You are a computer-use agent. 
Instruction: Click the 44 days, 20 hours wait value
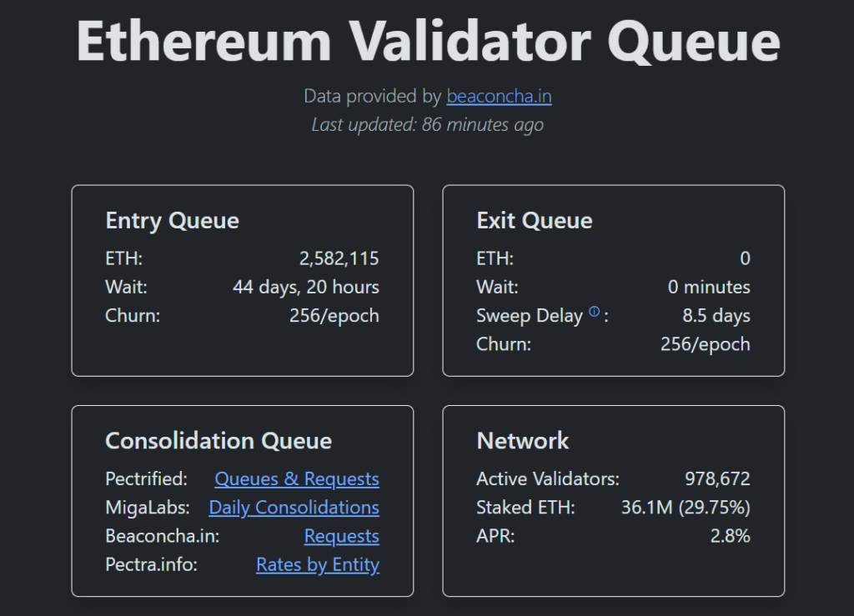click(305, 288)
